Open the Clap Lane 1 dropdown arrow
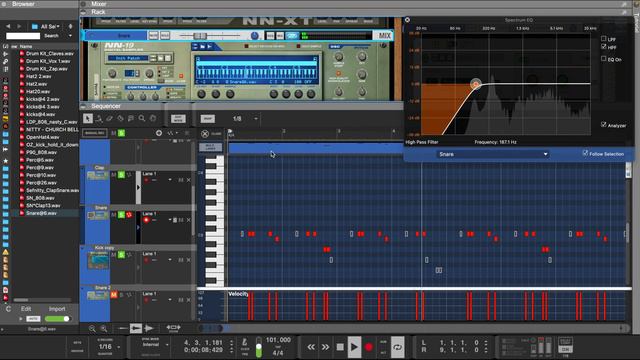640x360 pixels. [x=170, y=180]
